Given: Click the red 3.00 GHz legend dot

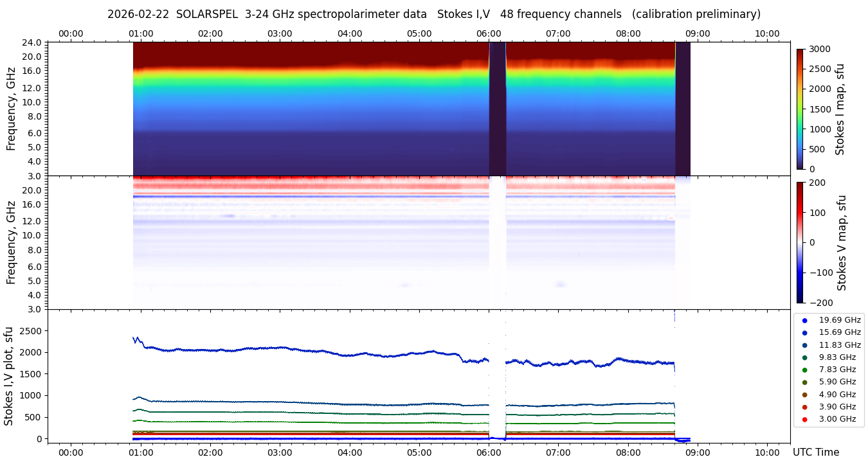Looking at the screenshot, I should (804, 419).
